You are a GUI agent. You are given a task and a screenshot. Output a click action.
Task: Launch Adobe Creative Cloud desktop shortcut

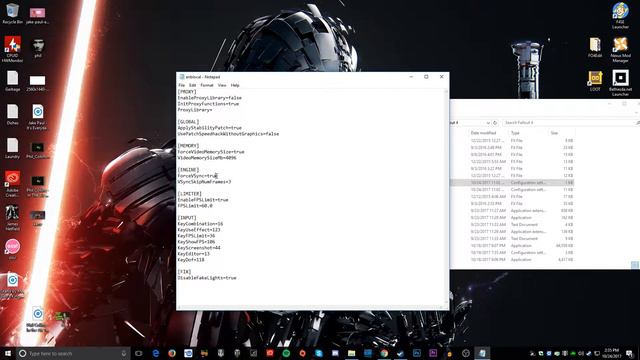click(x=12, y=184)
